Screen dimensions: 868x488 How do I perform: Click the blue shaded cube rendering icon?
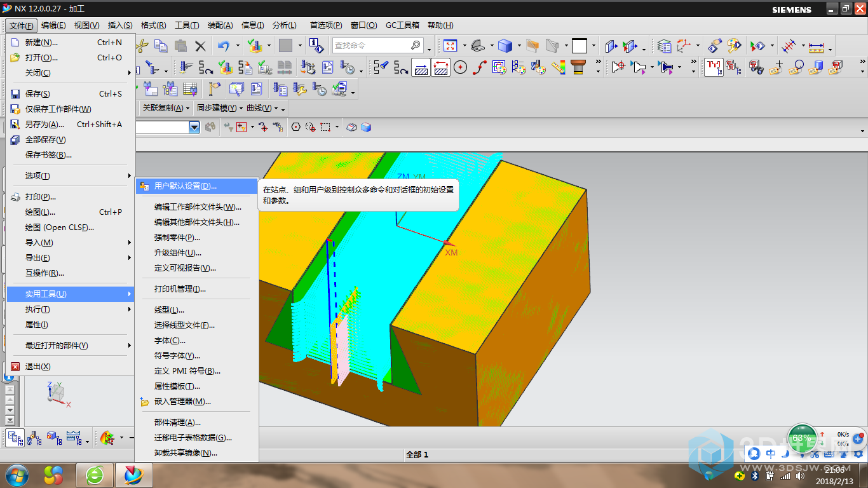coord(505,46)
